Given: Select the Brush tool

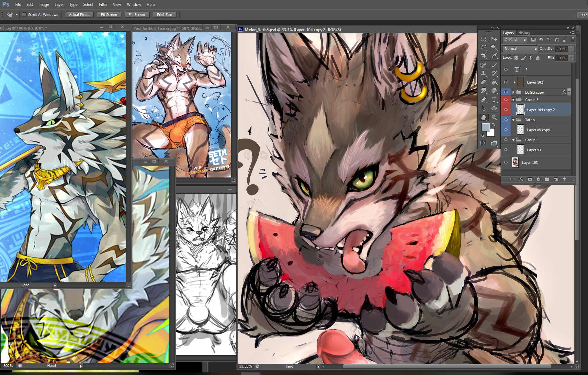Looking at the screenshot, I should pos(494,65).
